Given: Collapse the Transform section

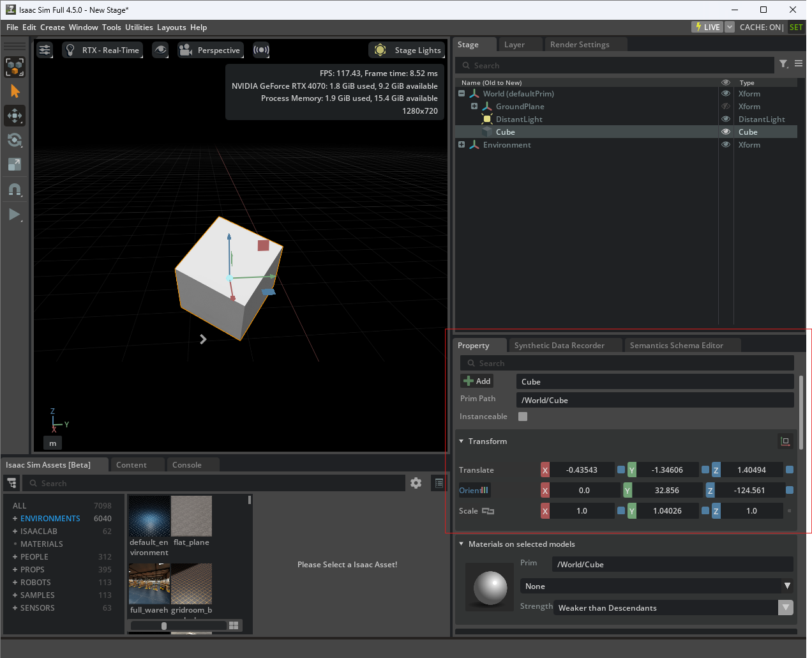Looking at the screenshot, I should coord(462,441).
